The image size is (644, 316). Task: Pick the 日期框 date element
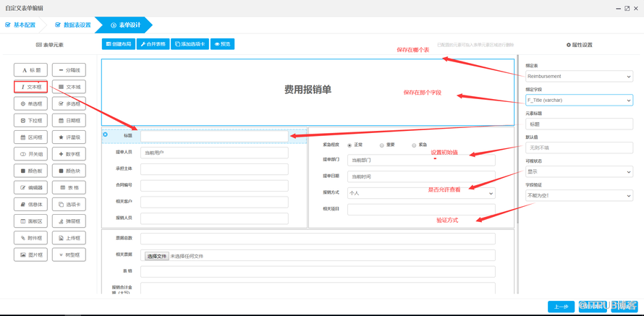click(x=69, y=121)
